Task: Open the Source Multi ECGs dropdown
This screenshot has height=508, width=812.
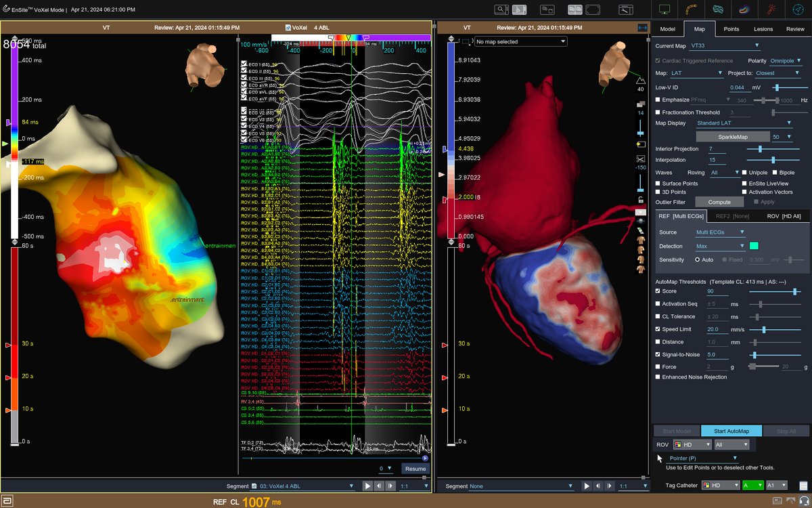Action: (x=721, y=232)
